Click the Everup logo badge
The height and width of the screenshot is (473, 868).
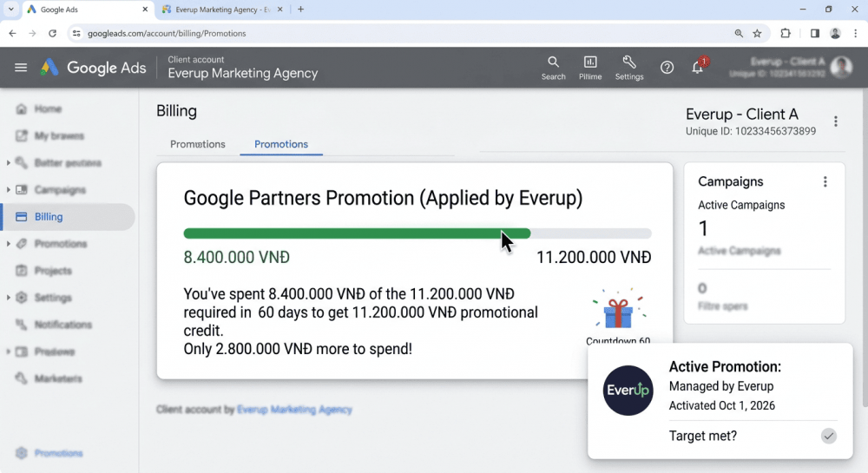tap(628, 390)
